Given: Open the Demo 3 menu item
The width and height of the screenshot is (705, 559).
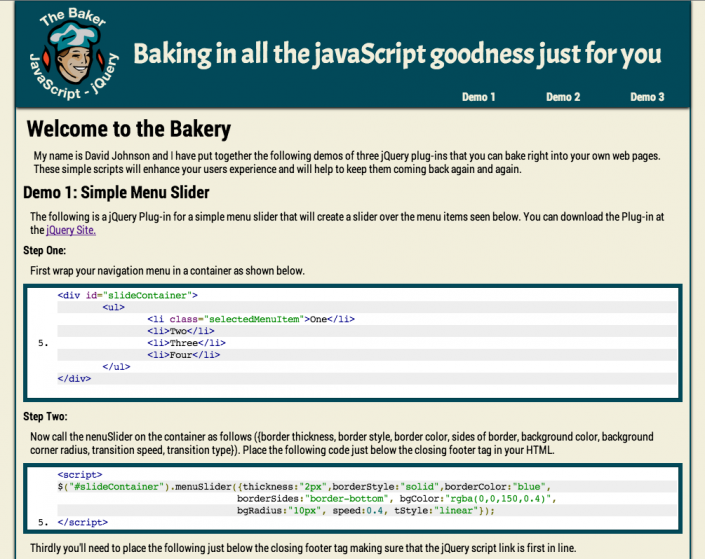Looking at the screenshot, I should coord(647,97).
